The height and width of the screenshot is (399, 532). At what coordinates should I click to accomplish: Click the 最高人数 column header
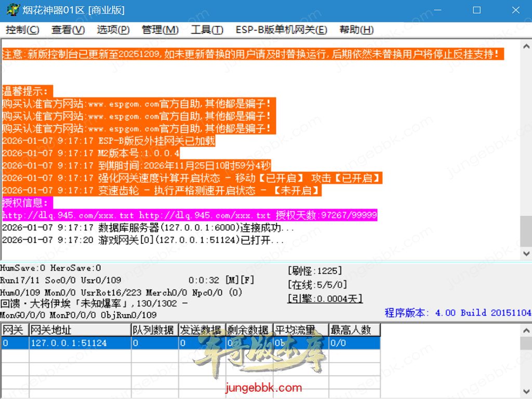pos(354,330)
